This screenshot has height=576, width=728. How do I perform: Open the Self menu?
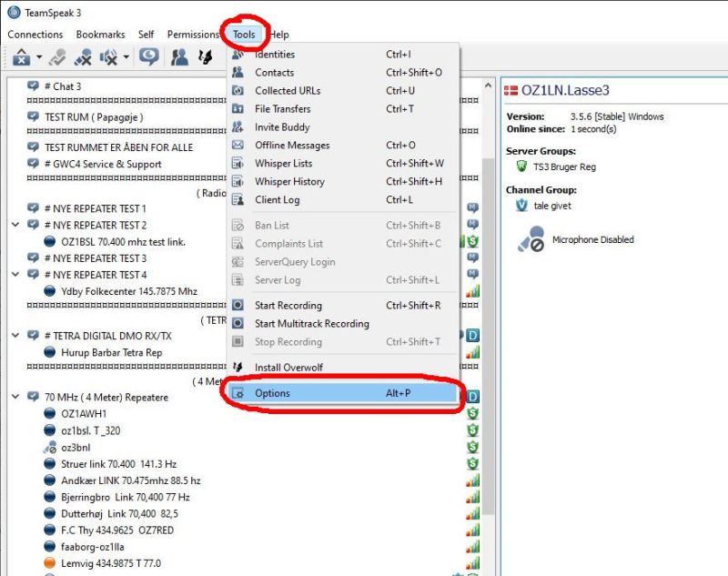(146, 35)
